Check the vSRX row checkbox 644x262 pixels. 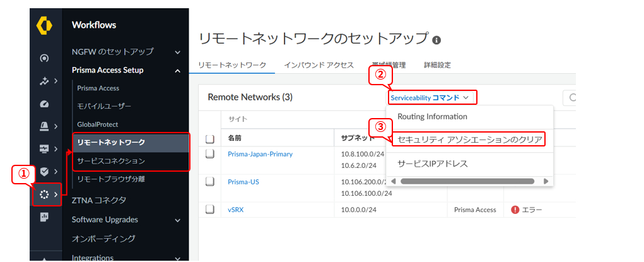point(210,210)
